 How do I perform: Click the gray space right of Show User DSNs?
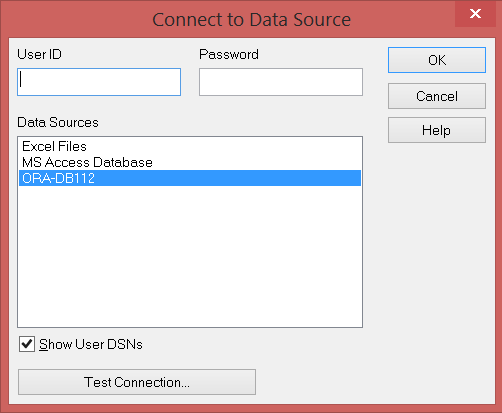[x=253, y=344]
